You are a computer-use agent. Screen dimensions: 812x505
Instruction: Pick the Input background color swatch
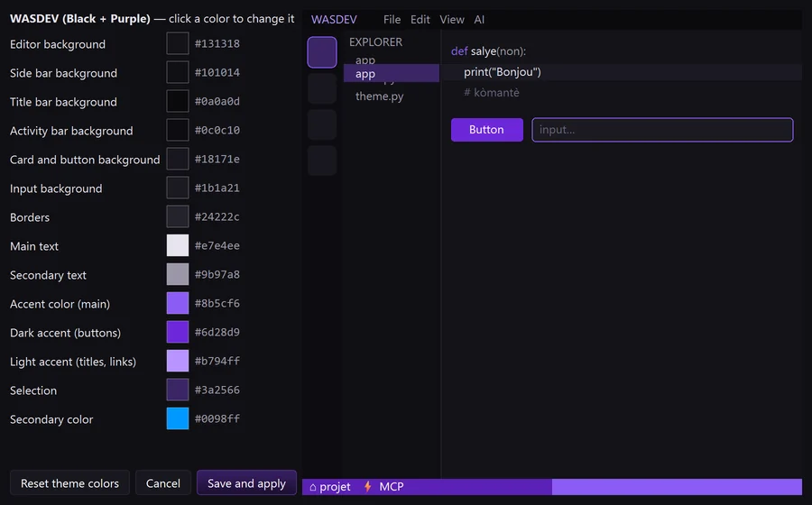pos(177,188)
